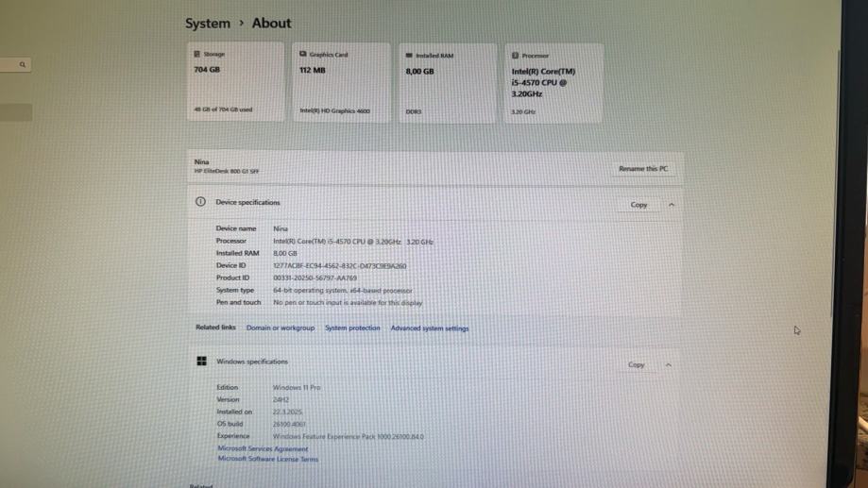The image size is (868, 488).
Task: Copy the Device specifications
Action: pos(638,205)
